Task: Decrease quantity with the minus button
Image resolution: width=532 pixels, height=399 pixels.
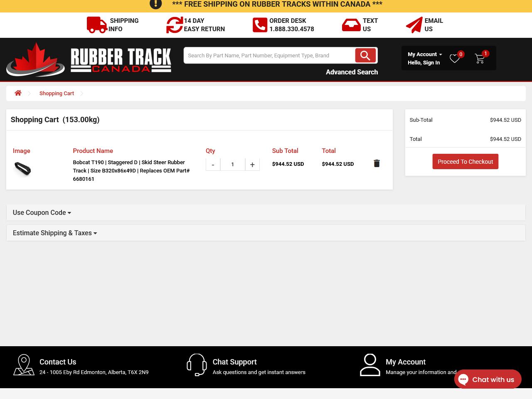Action: click(x=213, y=165)
